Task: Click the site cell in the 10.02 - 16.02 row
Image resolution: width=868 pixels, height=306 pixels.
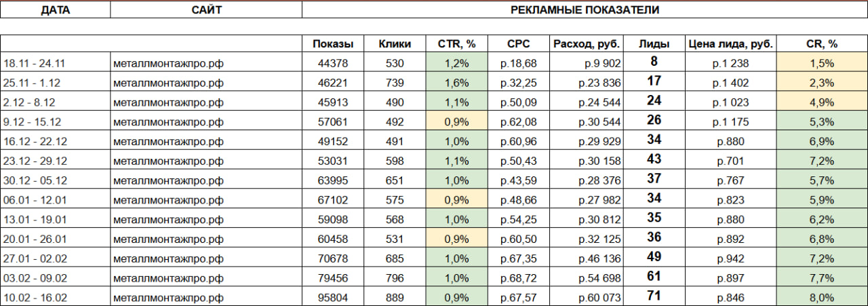Action: pyautogui.click(x=205, y=298)
